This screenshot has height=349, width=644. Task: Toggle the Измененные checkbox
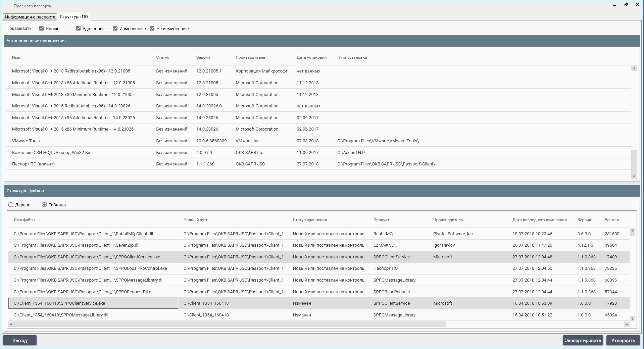[x=115, y=29]
